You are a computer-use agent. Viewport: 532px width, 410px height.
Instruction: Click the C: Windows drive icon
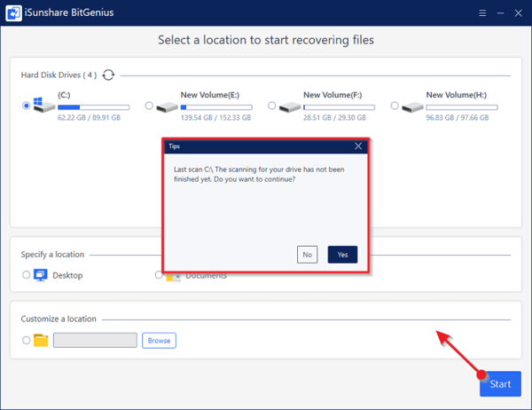click(44, 105)
